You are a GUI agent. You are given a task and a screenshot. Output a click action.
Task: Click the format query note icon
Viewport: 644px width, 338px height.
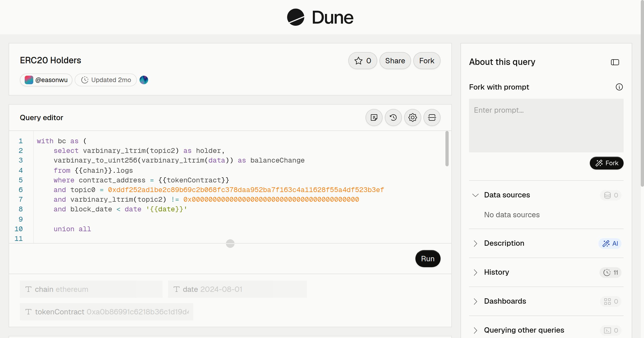[374, 117]
